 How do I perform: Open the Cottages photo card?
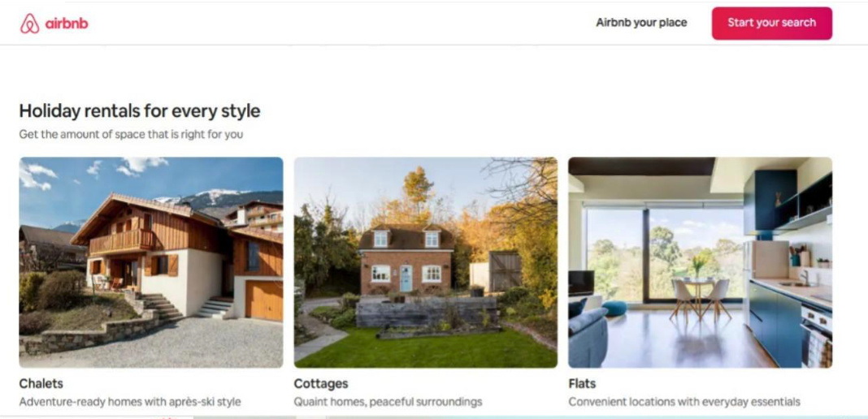click(x=426, y=262)
